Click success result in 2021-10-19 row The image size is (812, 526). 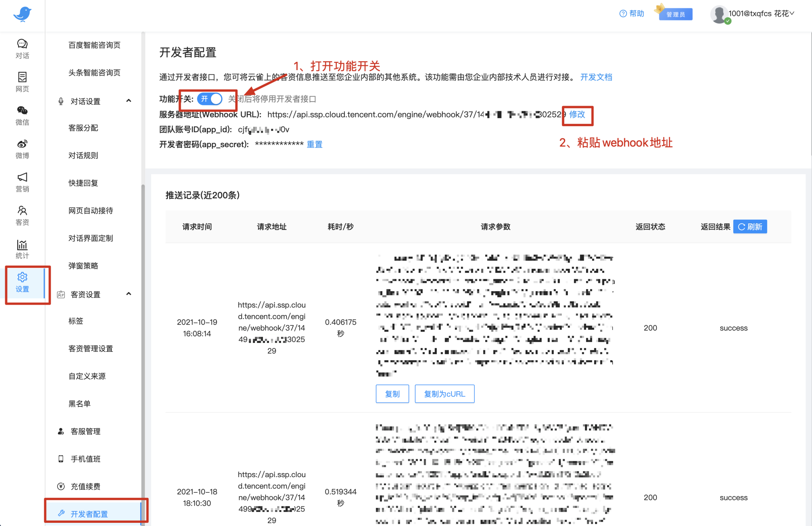[x=734, y=328]
